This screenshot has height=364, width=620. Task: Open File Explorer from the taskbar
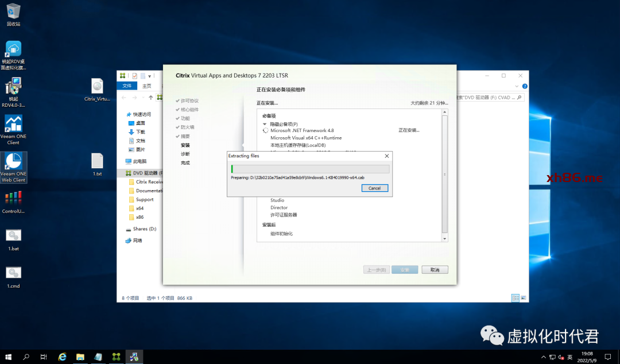point(80,357)
